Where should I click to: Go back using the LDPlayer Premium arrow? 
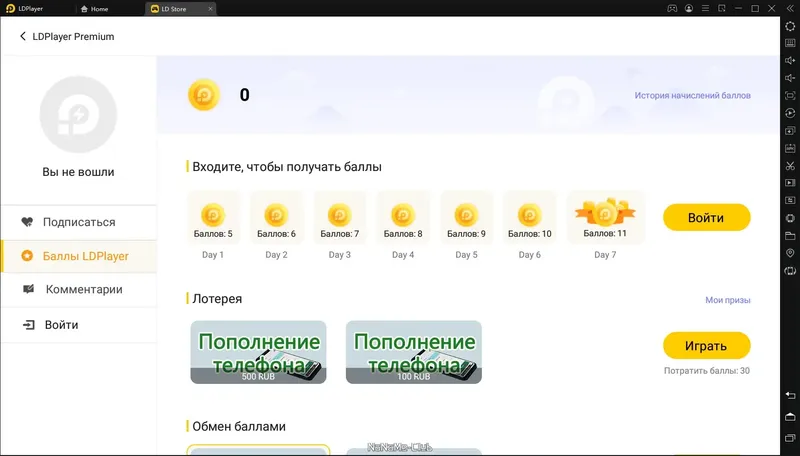[x=22, y=36]
